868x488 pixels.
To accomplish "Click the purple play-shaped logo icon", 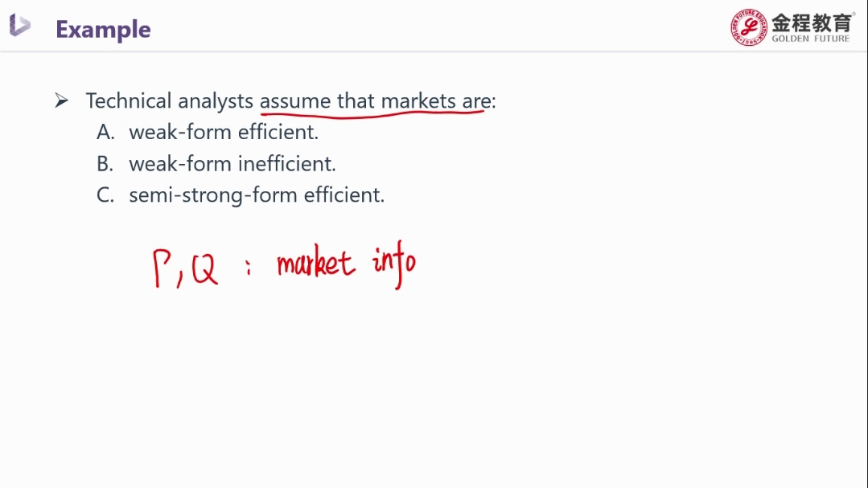I will [20, 26].
